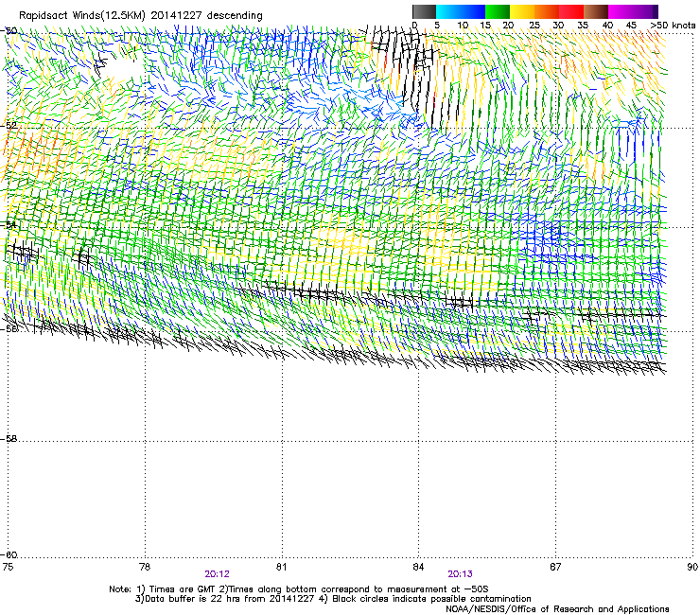Click the purple 20:12 time label
This screenshot has height=615, width=700.
point(217,574)
